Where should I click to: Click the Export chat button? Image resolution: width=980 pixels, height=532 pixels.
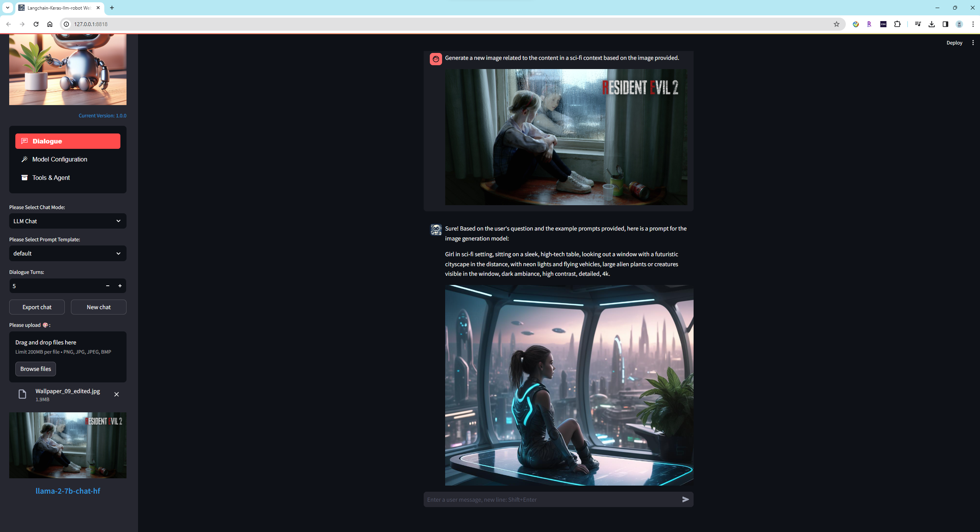[x=37, y=307]
